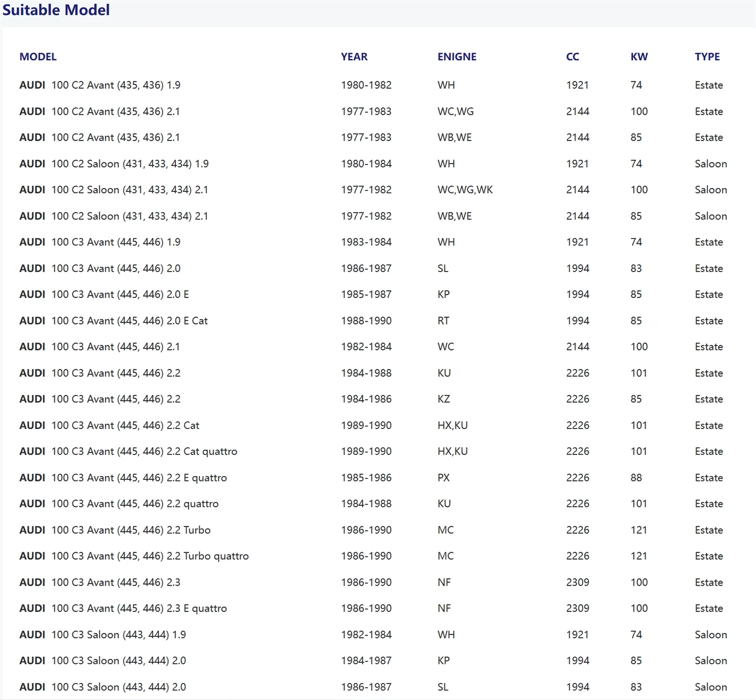Image resolution: width=756 pixels, height=700 pixels.
Task: Click CC 1921 in first row
Action: pyautogui.click(x=577, y=85)
